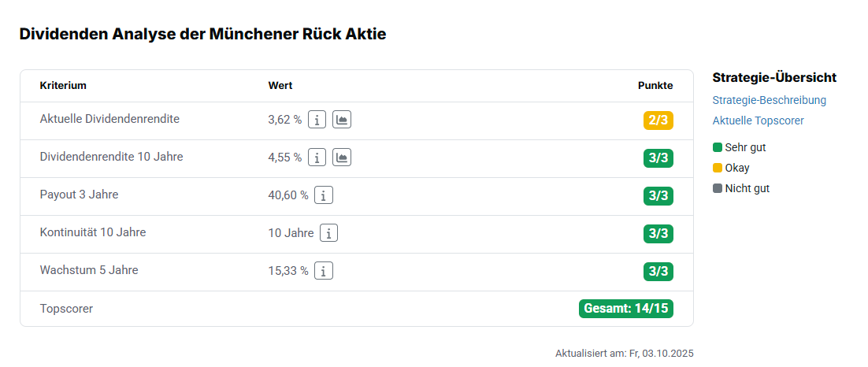Screen dimensions: 868x367
Task: Click the Strategie-Übersicht heading
Action: pyautogui.click(x=773, y=77)
